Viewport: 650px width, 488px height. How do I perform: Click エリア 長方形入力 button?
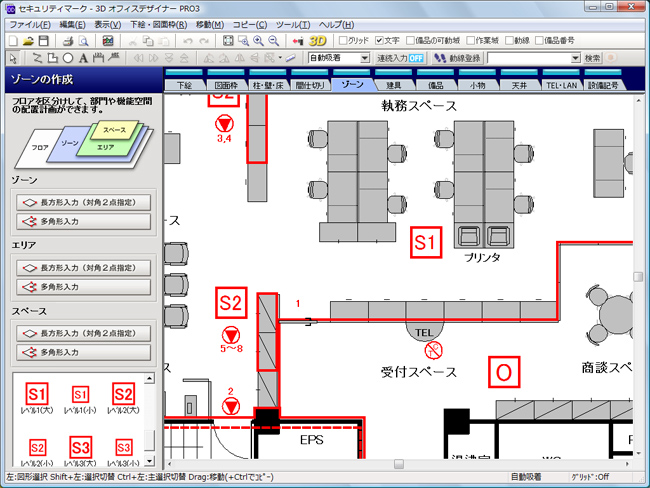tap(83, 268)
